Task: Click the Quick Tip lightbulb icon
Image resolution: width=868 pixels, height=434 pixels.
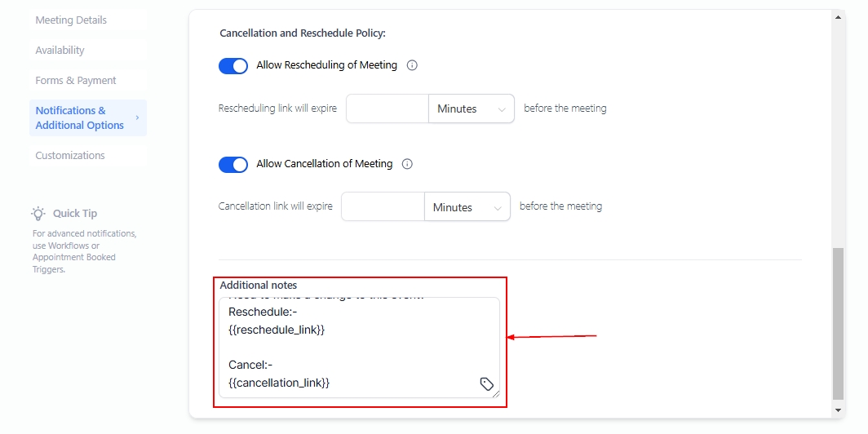Action: (38, 214)
